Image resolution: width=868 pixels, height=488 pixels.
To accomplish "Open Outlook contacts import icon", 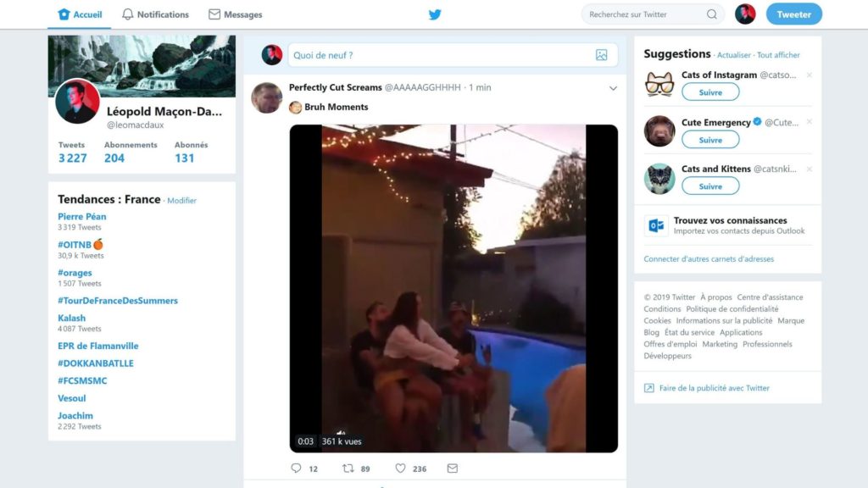I will (x=657, y=225).
